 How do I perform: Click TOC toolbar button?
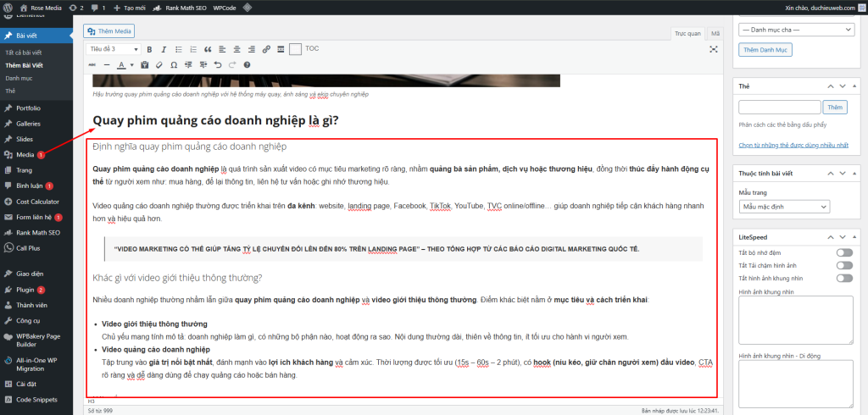tap(312, 48)
